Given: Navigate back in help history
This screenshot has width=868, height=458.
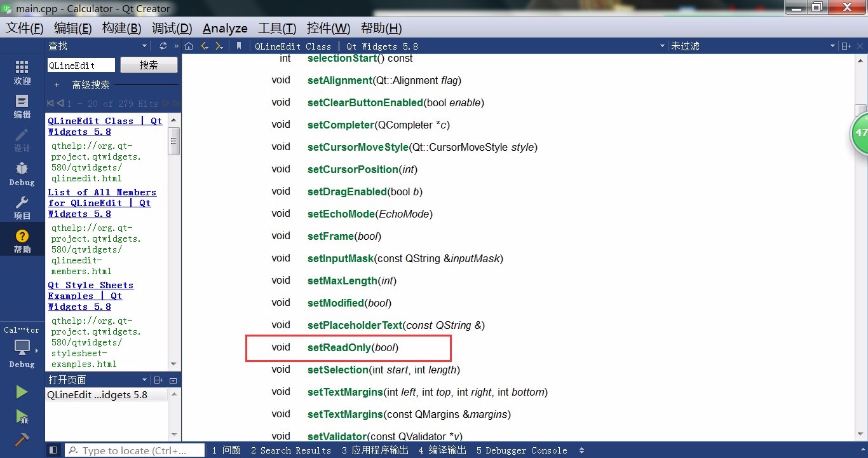Looking at the screenshot, I should coord(204,46).
